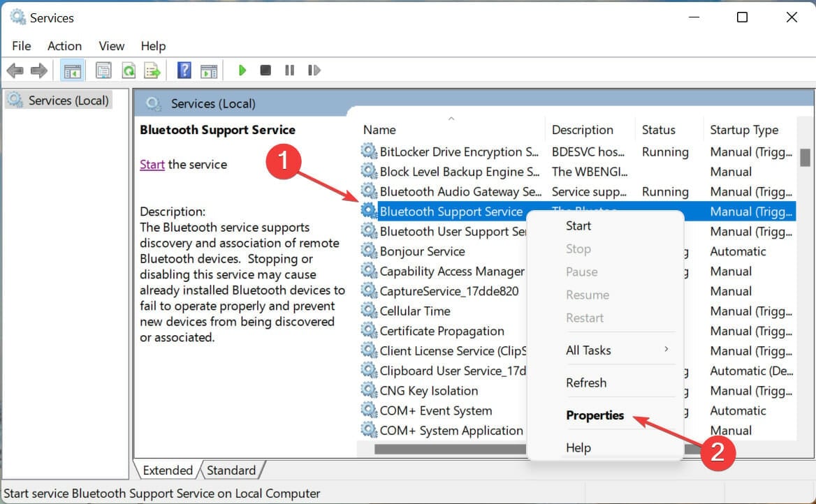Click gear icon of Block Level Backup Engine
This screenshot has height=504, width=816.
tap(369, 171)
